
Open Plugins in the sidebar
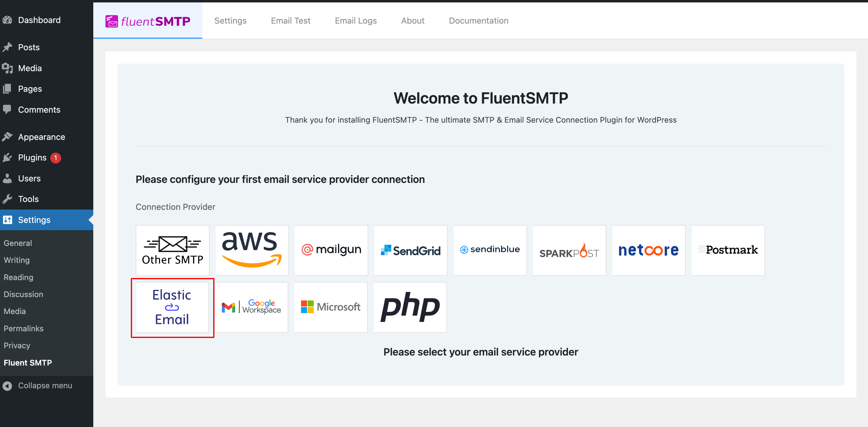pos(47,157)
